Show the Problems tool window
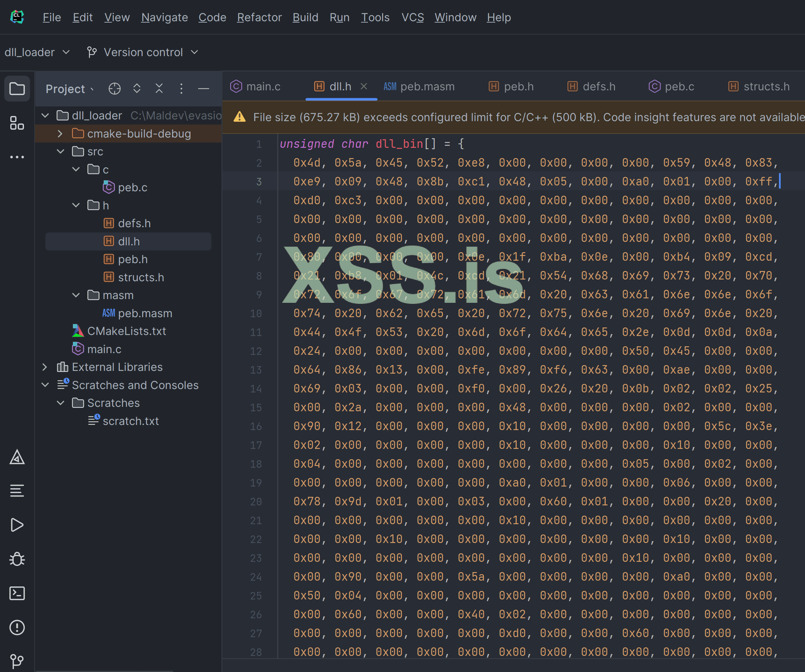The image size is (805, 672). 17,628
